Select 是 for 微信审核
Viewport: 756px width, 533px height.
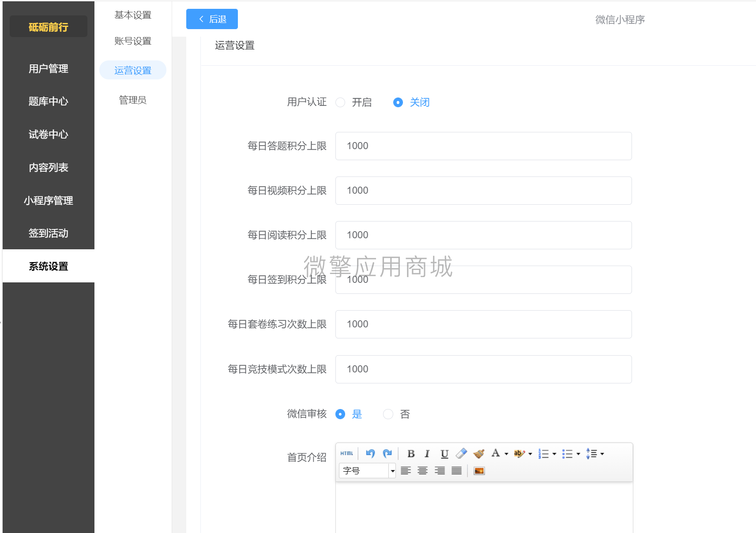coord(340,414)
